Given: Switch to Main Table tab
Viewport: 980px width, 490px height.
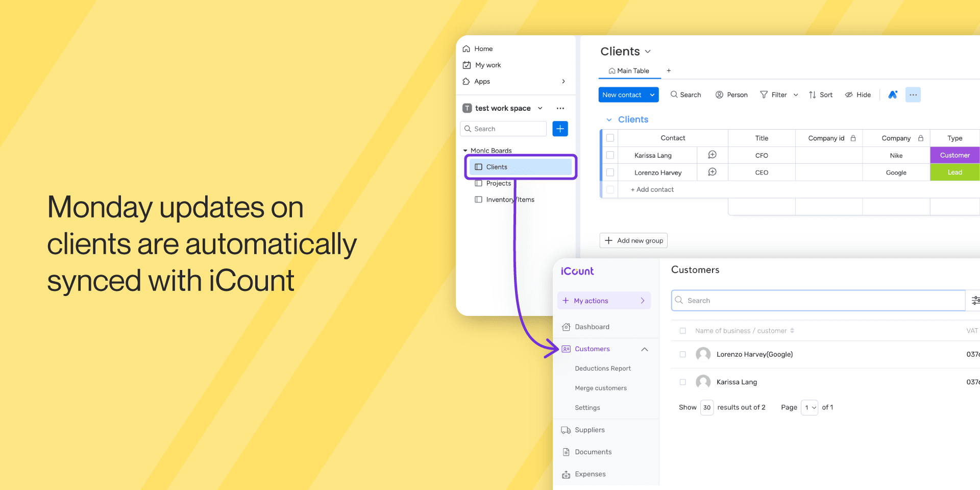Looking at the screenshot, I should click(629, 71).
